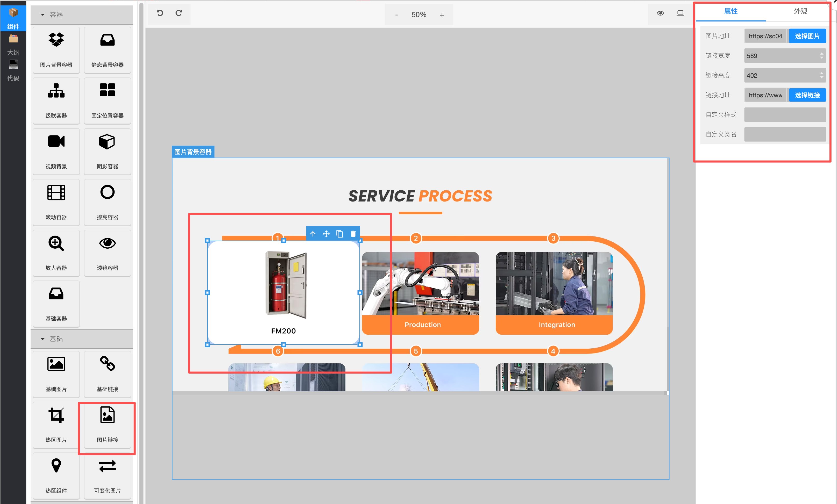
Task: Switch to desktop device view icon
Action: (x=680, y=13)
